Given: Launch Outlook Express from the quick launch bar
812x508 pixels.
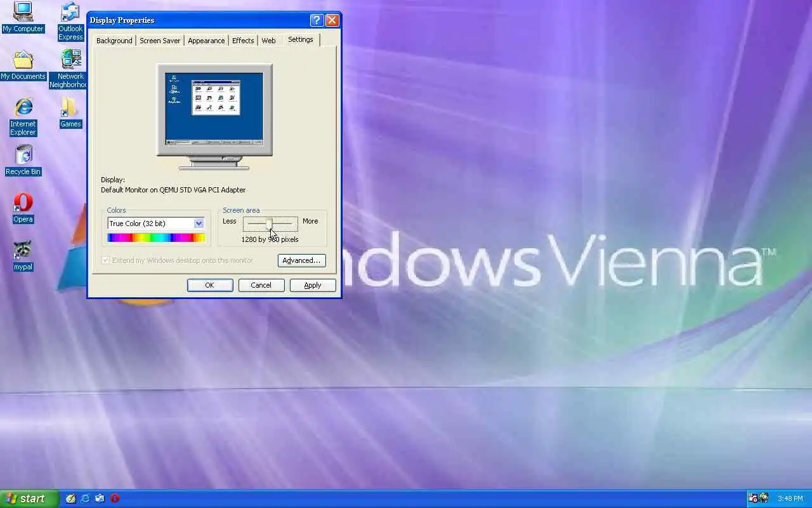Looking at the screenshot, I should point(100,498).
